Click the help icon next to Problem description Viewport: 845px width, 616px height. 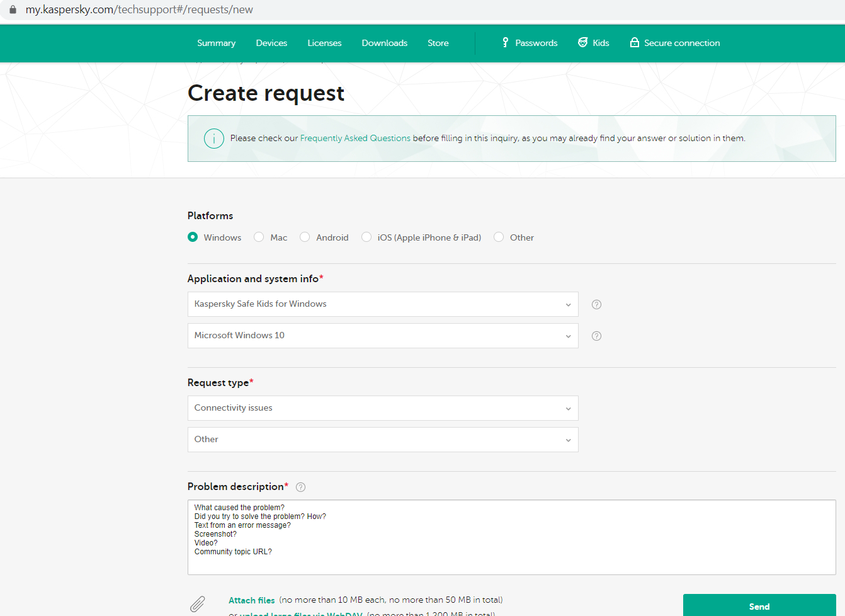(301, 487)
